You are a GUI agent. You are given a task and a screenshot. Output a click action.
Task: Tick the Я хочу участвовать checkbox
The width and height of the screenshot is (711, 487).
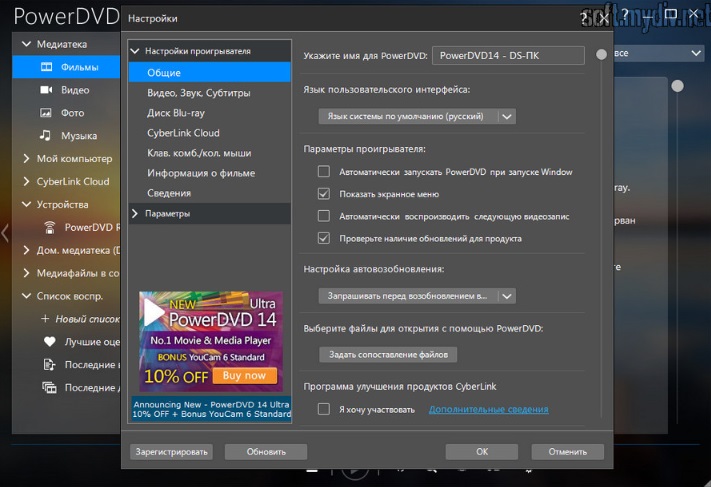pyautogui.click(x=323, y=409)
